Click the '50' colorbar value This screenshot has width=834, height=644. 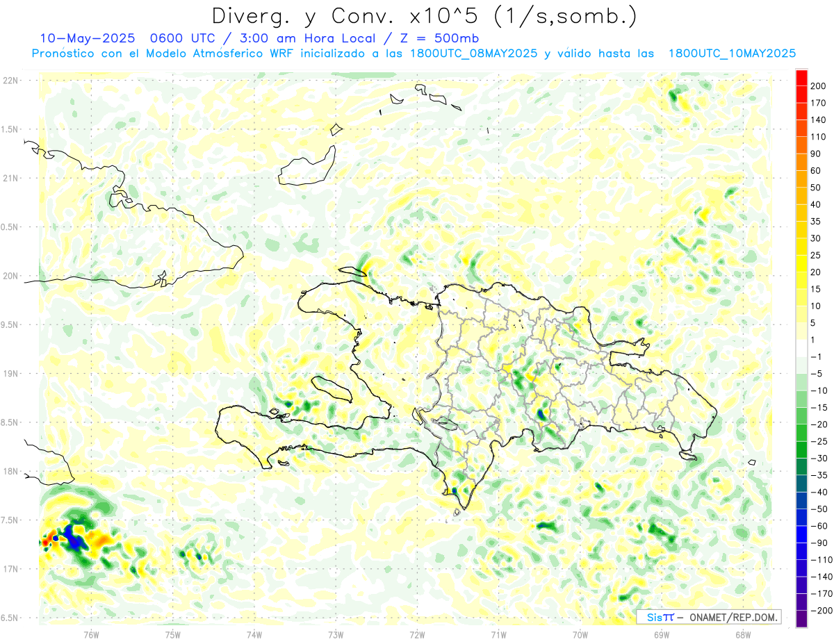[x=816, y=188]
